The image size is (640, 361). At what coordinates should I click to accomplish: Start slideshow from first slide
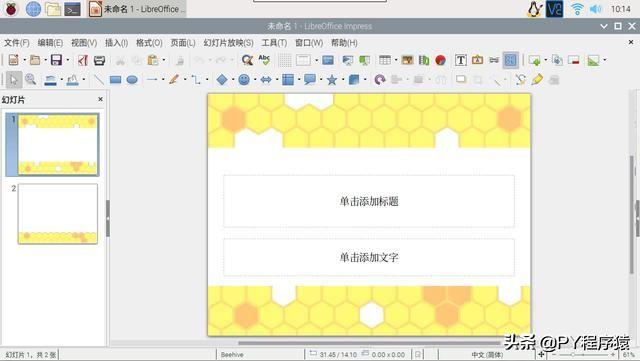348,60
